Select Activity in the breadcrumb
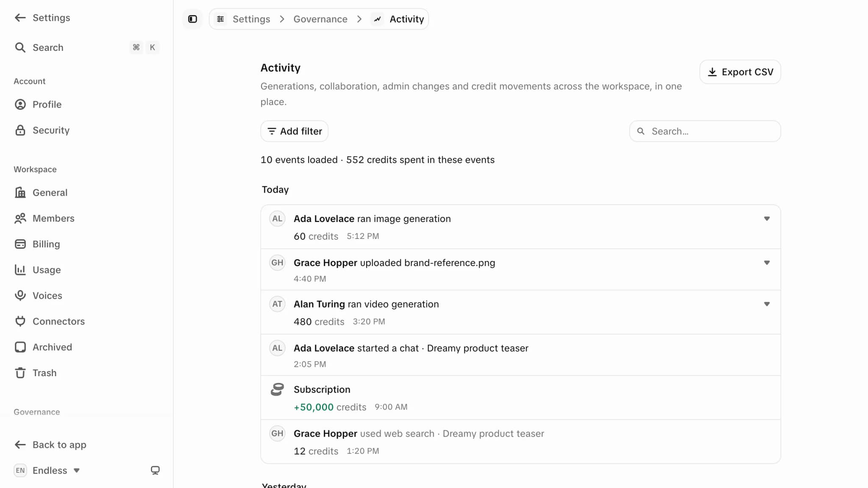Image resolution: width=868 pixels, height=488 pixels. [x=407, y=19]
